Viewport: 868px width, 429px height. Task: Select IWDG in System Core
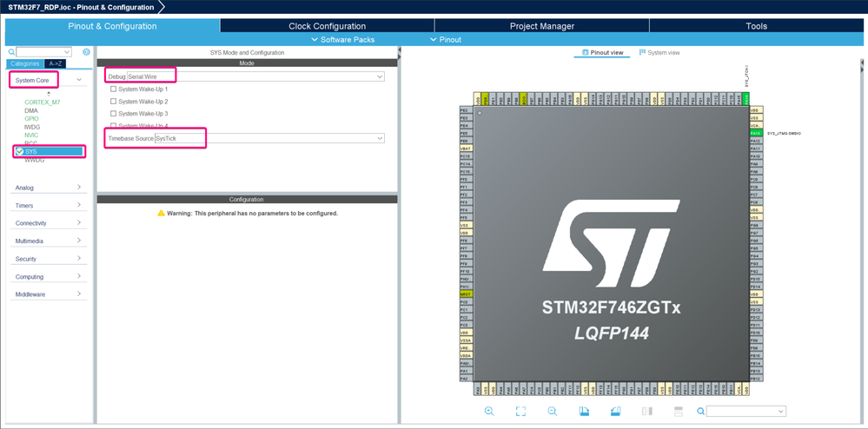point(32,127)
